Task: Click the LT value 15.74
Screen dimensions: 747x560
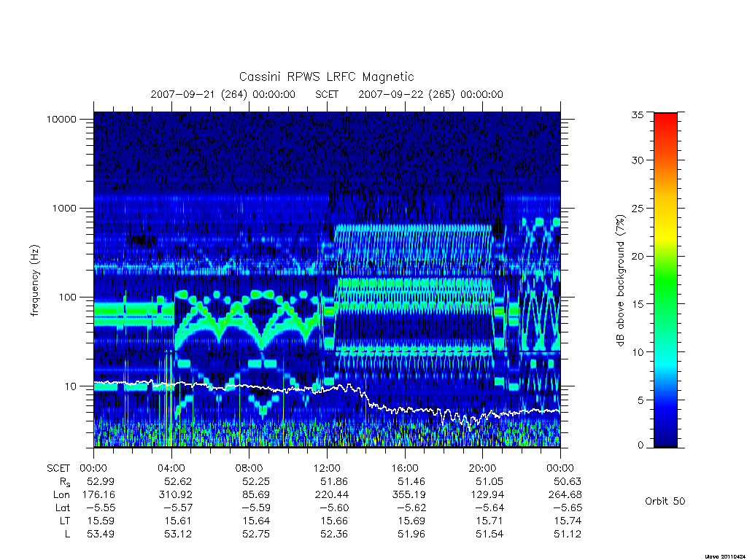Action: point(568,521)
